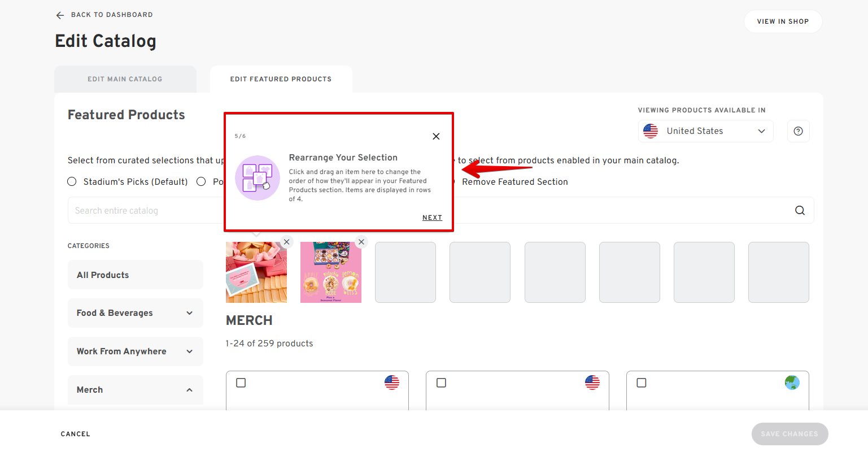Click the View In Shop button
Viewport: 868px width, 456px height.
point(783,21)
